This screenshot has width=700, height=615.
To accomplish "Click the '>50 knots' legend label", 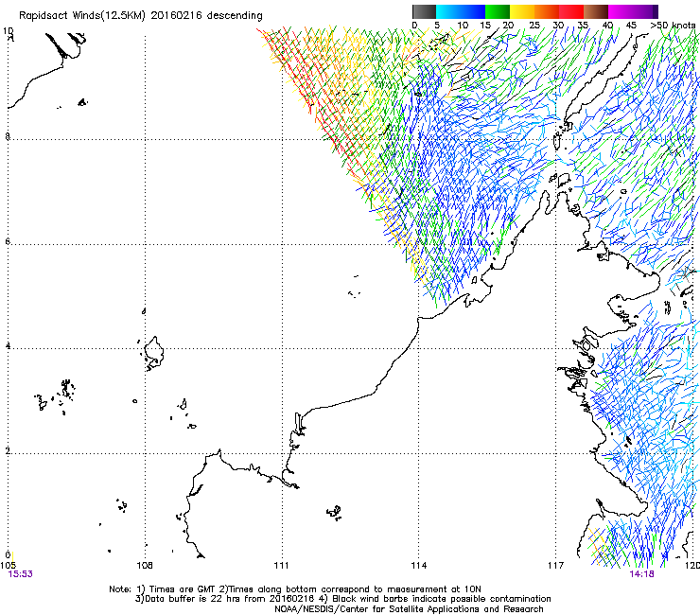I will 673,25.
